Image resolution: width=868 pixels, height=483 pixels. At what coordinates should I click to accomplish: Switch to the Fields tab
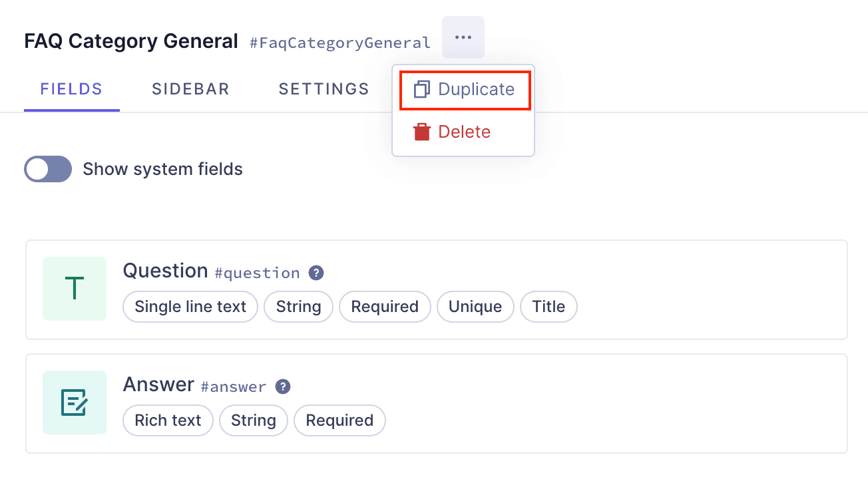71,89
